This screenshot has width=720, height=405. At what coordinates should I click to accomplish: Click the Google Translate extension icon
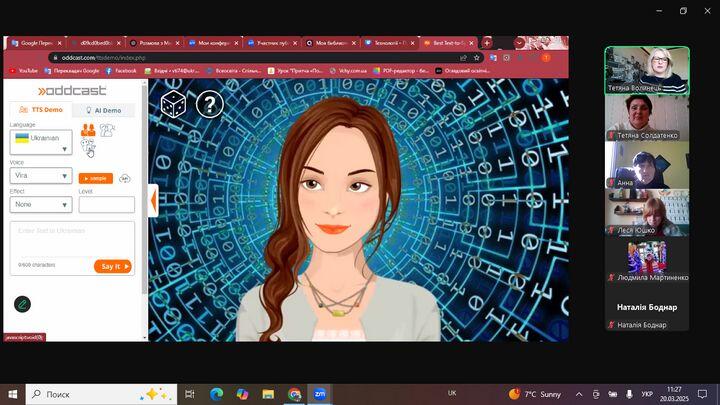click(493, 58)
